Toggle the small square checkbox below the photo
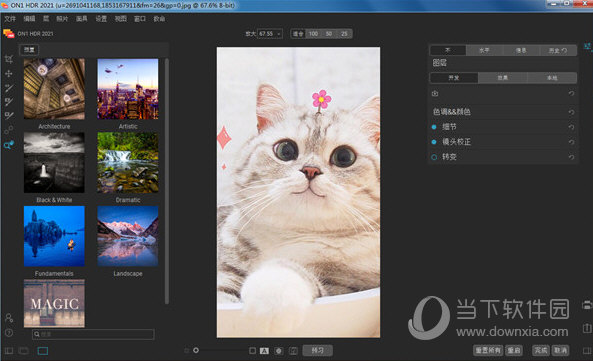 [252, 351]
